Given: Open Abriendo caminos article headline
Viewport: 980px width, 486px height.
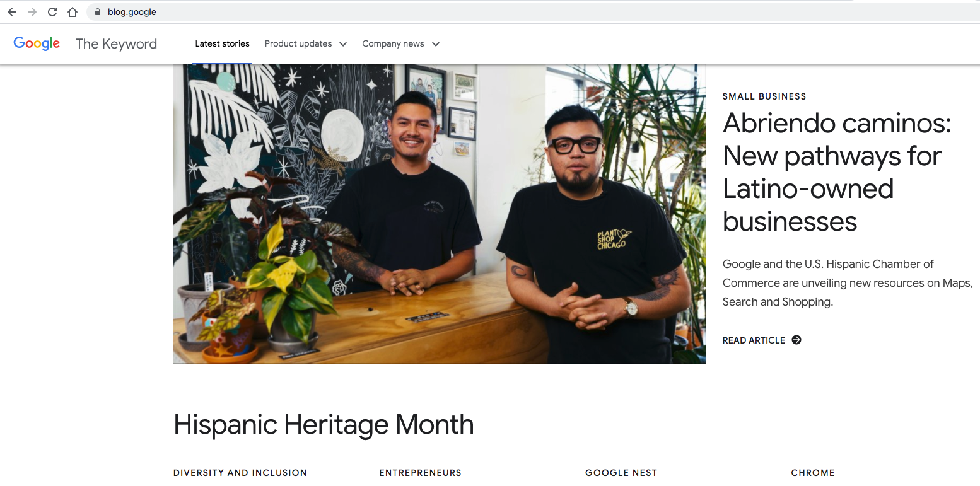Looking at the screenshot, I should click(837, 172).
